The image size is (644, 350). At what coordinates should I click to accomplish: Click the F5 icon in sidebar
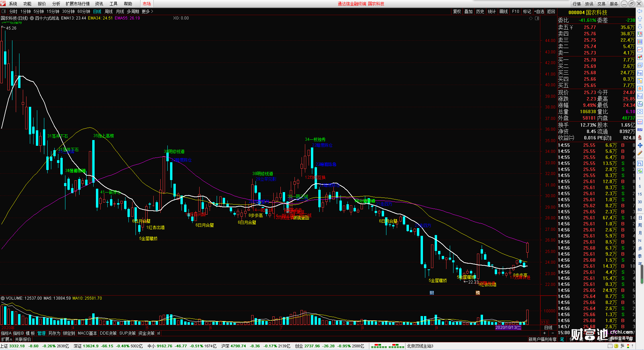[640, 164]
